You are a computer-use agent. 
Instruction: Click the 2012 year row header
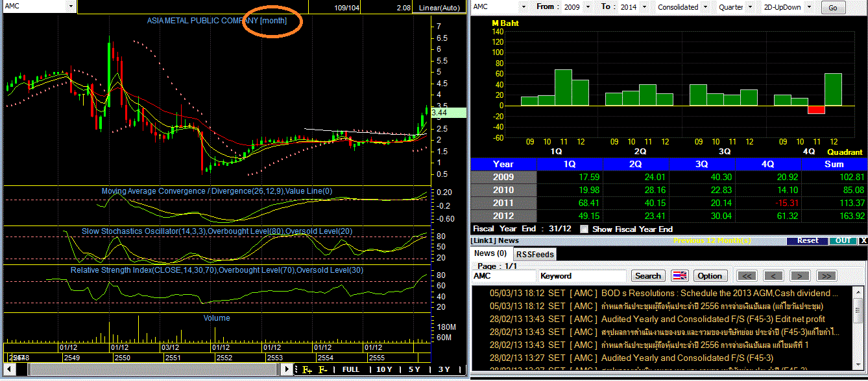(503, 216)
